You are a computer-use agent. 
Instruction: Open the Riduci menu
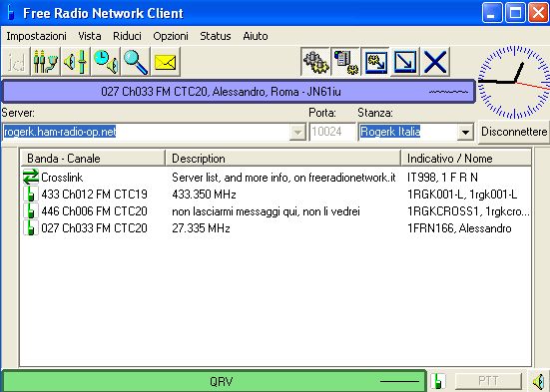coord(127,36)
